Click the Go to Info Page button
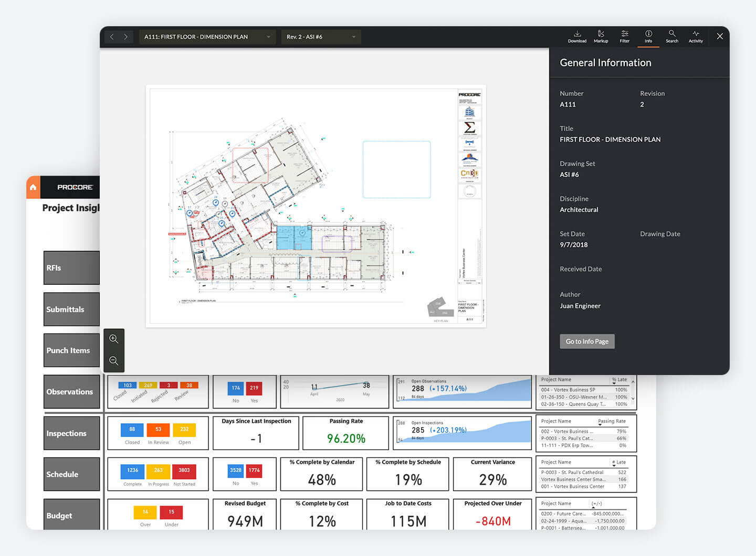756x556 pixels. 587,341
